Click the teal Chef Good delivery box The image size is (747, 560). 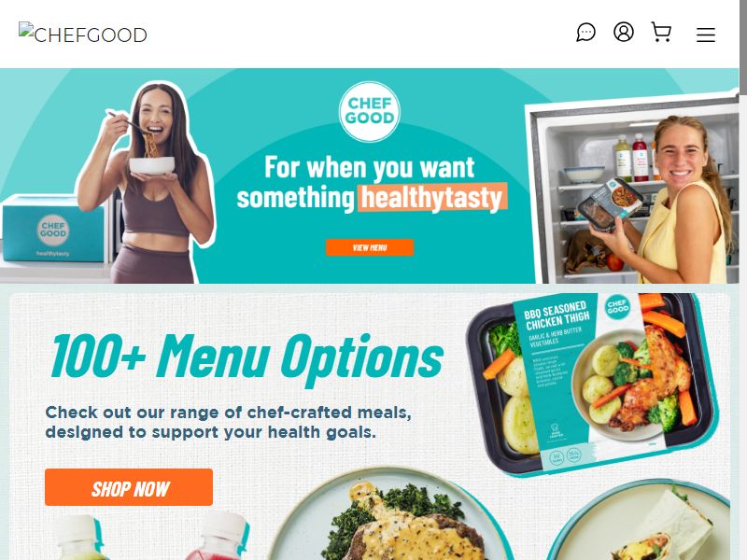tap(53, 229)
